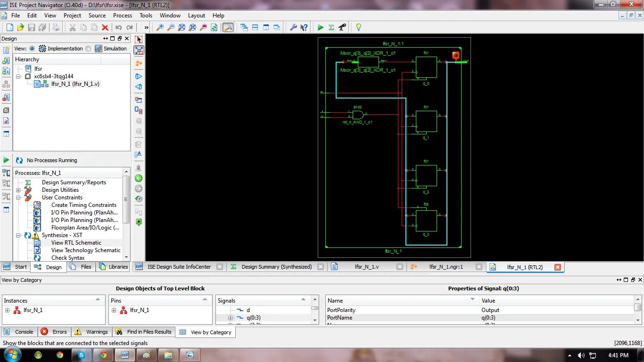644x362 pixels.
Task: Click the Zoom Out magnifier icon
Action: pyautogui.click(x=171, y=27)
